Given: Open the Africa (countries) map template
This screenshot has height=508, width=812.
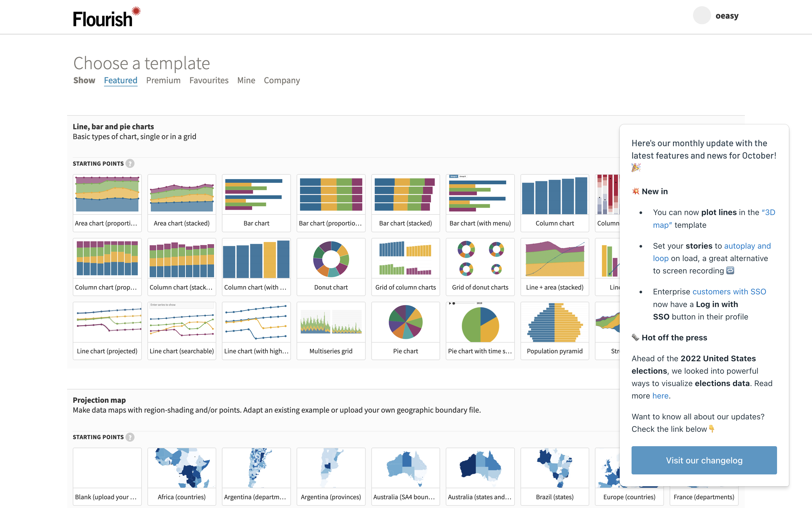Looking at the screenshot, I should pos(182,476).
